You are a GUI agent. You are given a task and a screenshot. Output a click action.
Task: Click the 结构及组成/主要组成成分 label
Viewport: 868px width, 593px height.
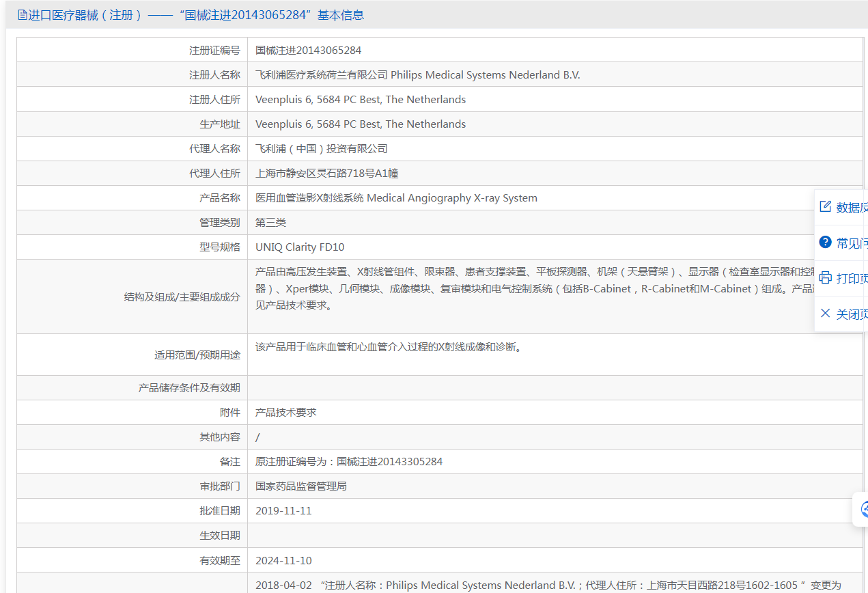(182, 296)
